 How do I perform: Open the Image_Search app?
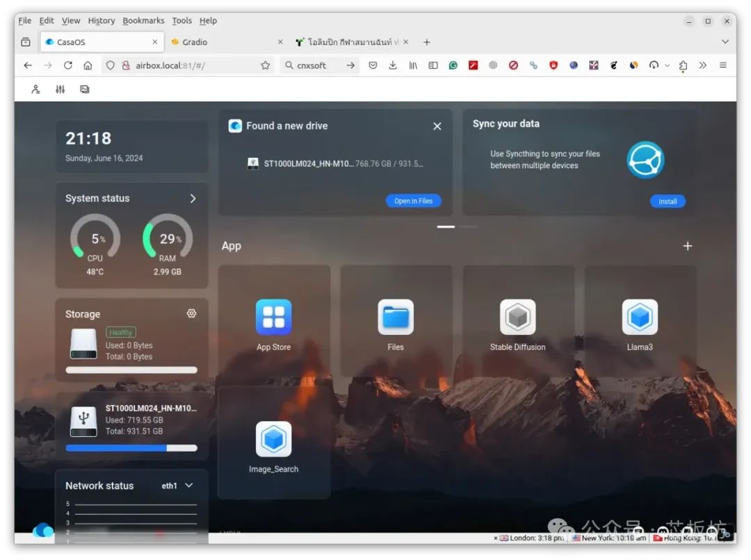coord(273,440)
